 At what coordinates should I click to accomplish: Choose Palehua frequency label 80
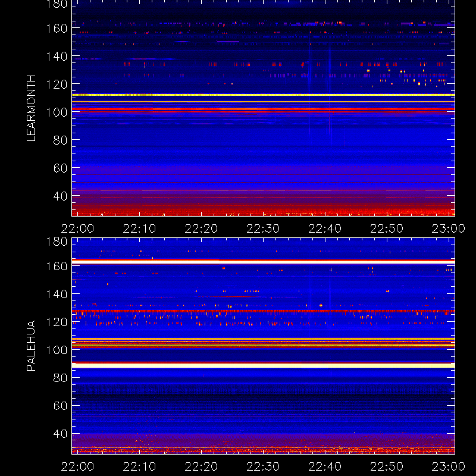pyautogui.click(x=61, y=378)
